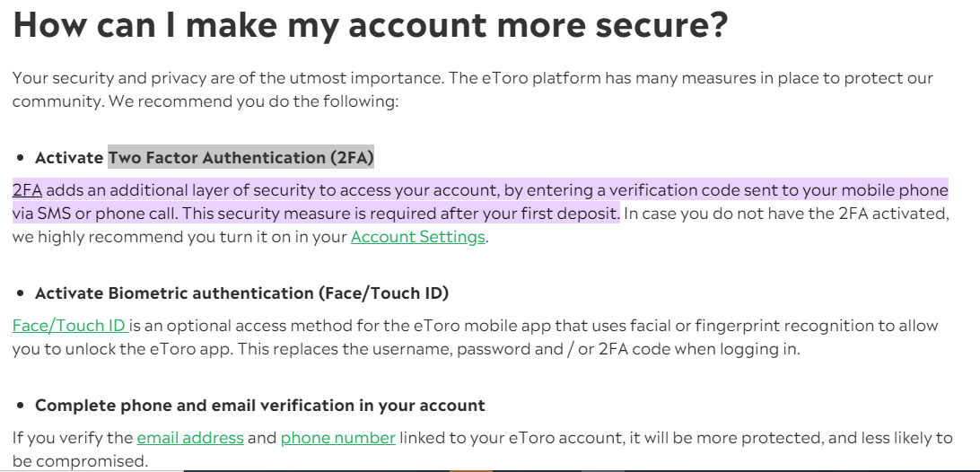Select the 'Activate Biometric authentication (Face/Touch ID)' heading
980x472 pixels.
(x=242, y=293)
